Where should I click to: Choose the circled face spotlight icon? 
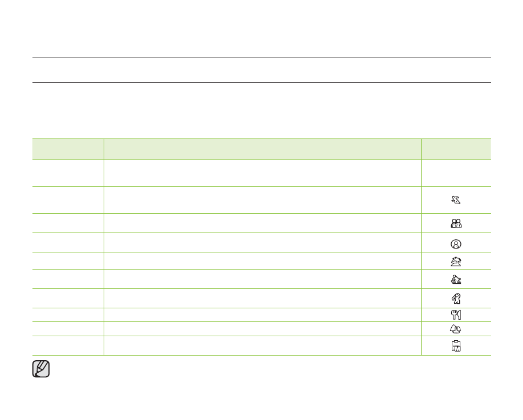pos(455,243)
